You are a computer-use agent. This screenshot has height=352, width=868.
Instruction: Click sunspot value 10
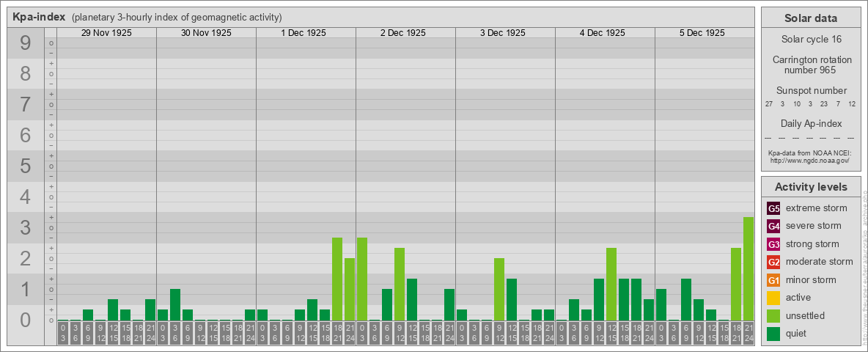[x=796, y=104]
